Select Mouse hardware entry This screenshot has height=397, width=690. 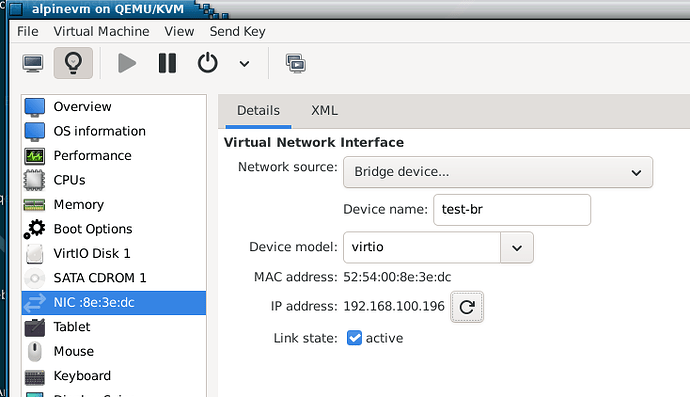(x=114, y=351)
